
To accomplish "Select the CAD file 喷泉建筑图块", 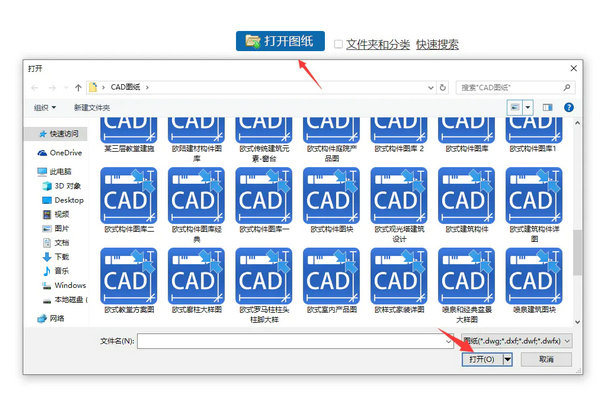I will pos(534,280).
